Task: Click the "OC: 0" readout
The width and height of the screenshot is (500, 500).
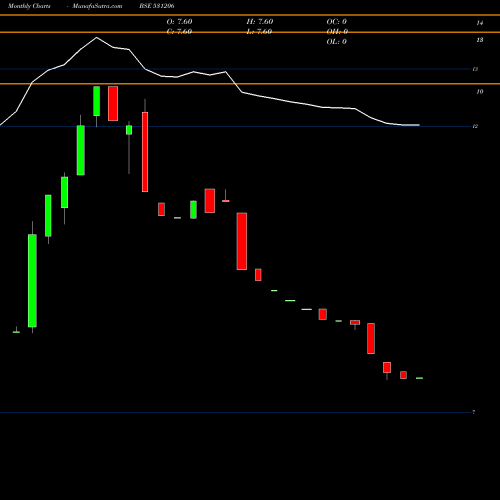Action: point(336,22)
